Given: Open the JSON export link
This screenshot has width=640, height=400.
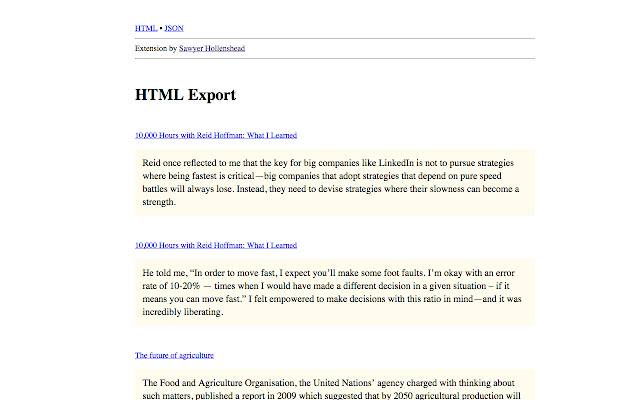Looking at the screenshot, I should [174, 28].
